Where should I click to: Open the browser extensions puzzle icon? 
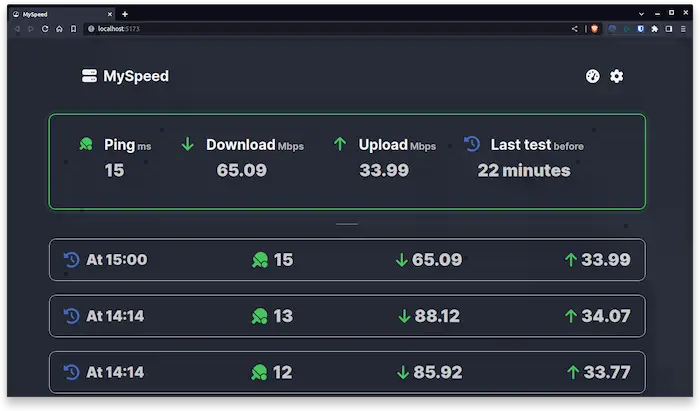(x=654, y=29)
